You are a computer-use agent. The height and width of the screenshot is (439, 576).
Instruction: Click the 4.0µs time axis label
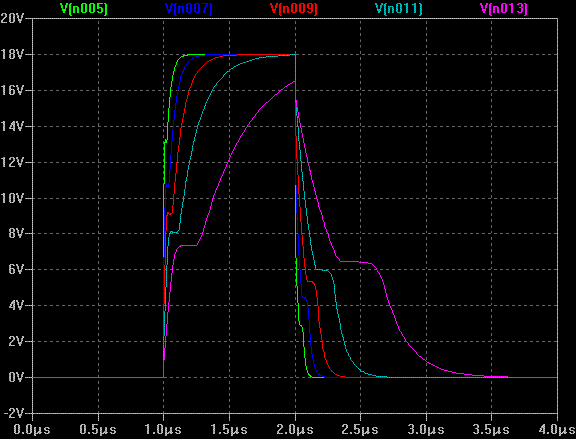click(558, 429)
